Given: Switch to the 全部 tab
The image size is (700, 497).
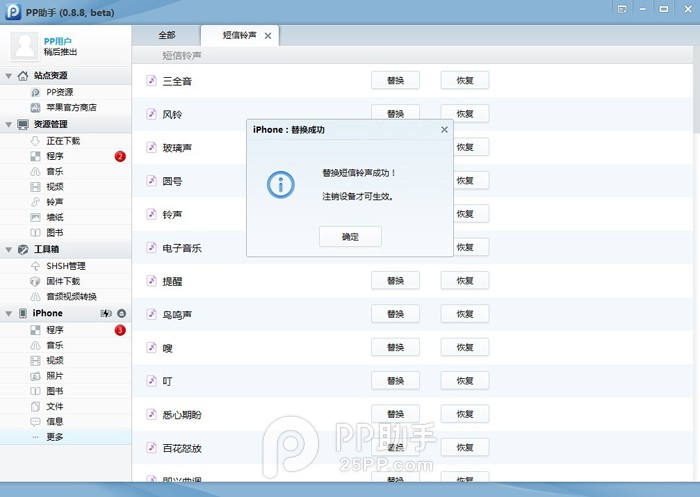Looking at the screenshot, I should point(166,35).
